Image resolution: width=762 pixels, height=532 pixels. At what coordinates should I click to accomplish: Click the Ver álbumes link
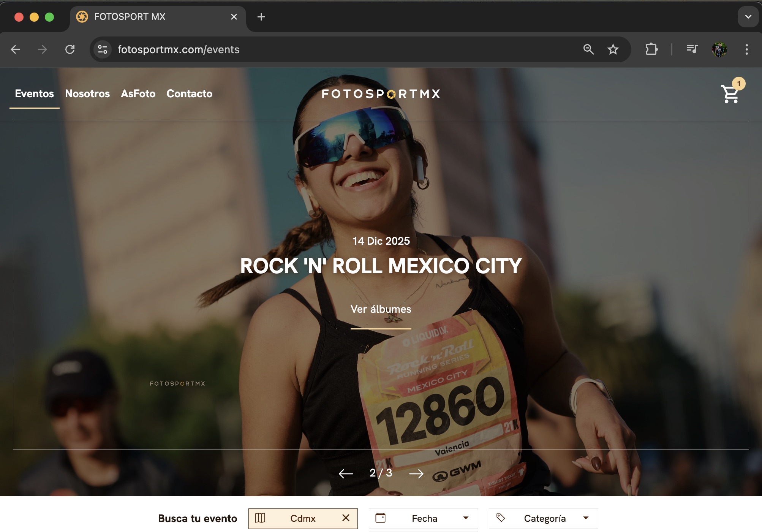(x=381, y=309)
